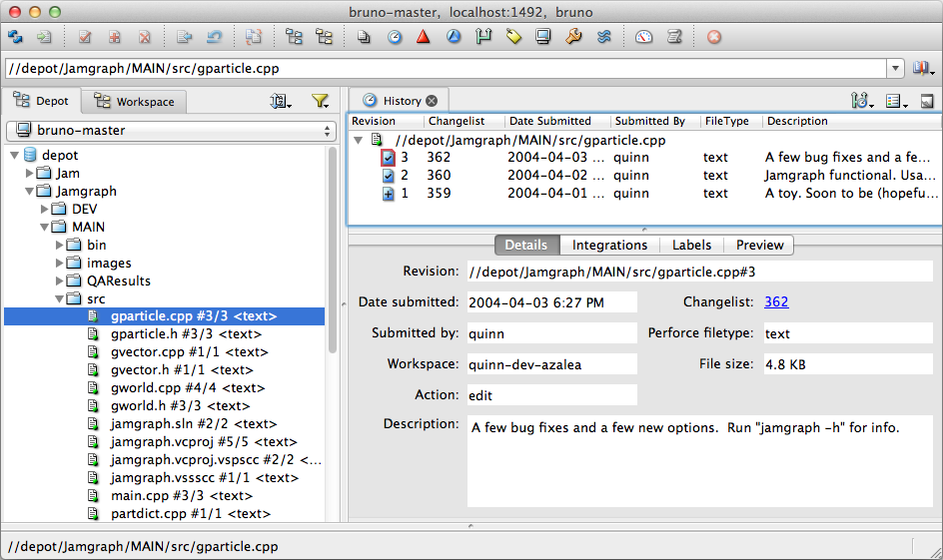
Task: Click the Revert arrow toolbar icon
Action: tap(214, 38)
